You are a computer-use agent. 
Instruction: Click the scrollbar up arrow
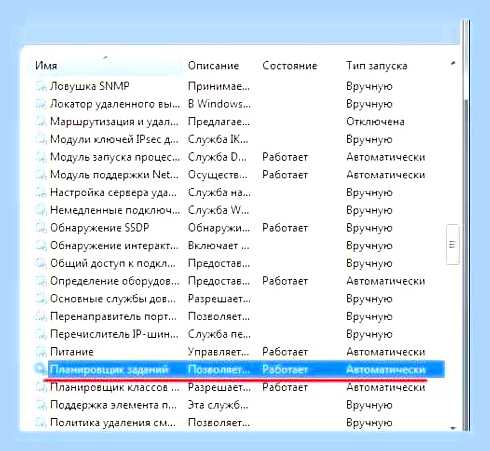(453, 63)
